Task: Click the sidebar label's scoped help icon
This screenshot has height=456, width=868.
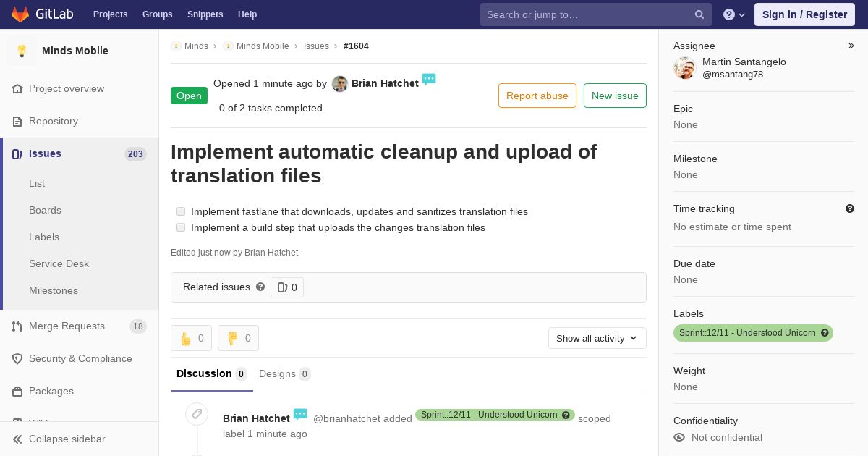Action: (825, 333)
